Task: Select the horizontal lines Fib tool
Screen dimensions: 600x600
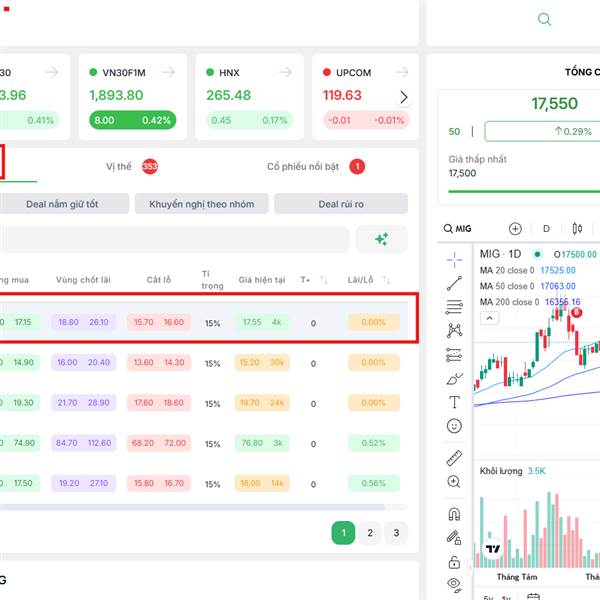Action: (x=454, y=307)
